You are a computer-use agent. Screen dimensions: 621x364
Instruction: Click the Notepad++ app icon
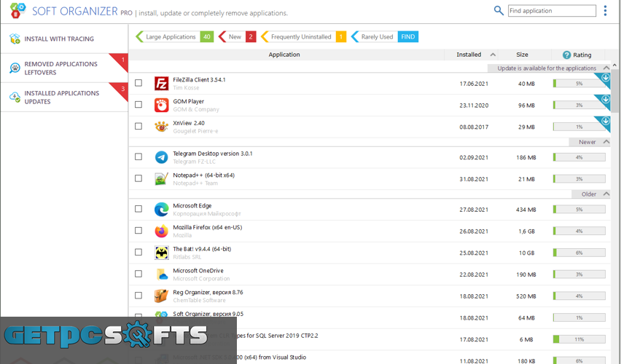(x=161, y=179)
